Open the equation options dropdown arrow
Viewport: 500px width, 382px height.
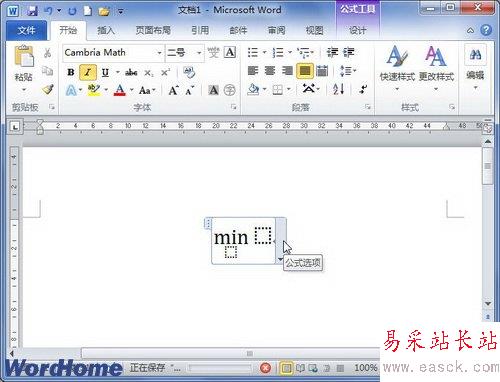(280, 259)
